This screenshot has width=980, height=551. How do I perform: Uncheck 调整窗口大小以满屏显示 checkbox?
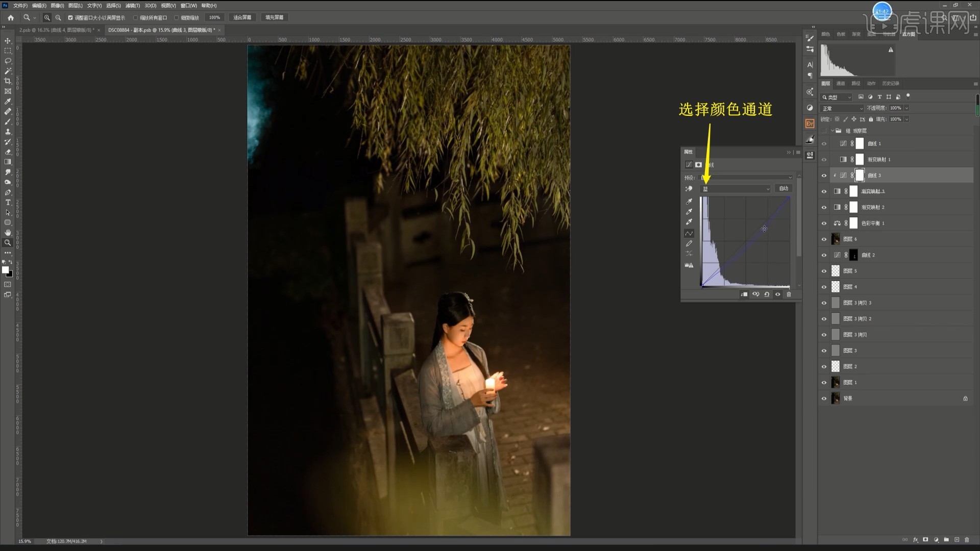pos(70,17)
